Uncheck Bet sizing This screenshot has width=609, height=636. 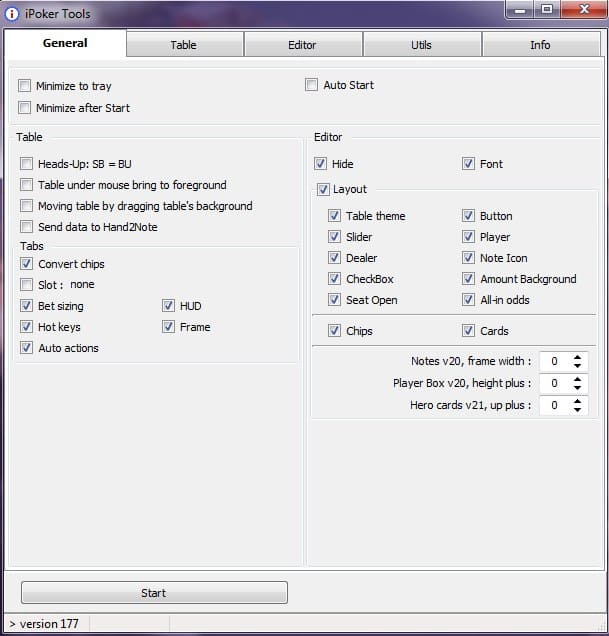click(x=26, y=305)
